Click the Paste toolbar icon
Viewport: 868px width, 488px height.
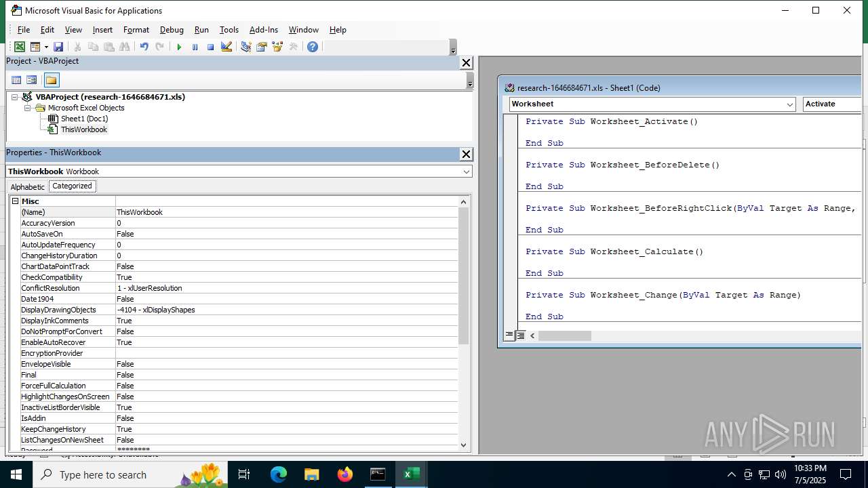click(x=108, y=47)
